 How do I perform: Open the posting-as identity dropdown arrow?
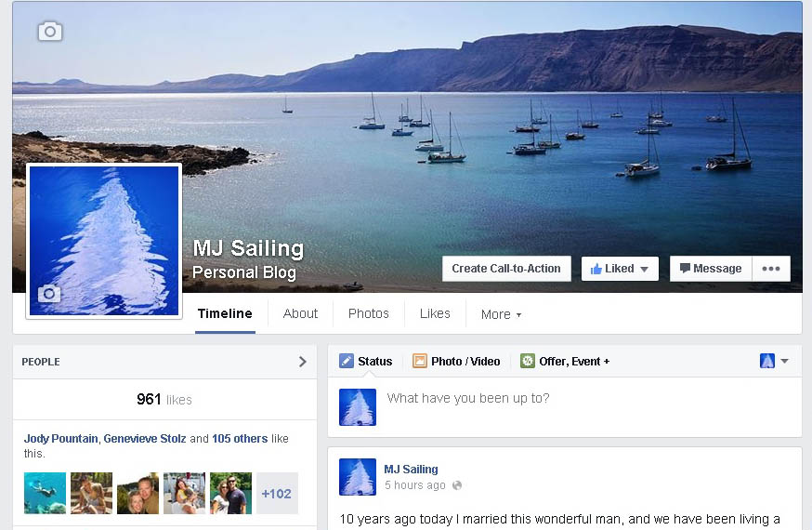pyautogui.click(x=784, y=361)
